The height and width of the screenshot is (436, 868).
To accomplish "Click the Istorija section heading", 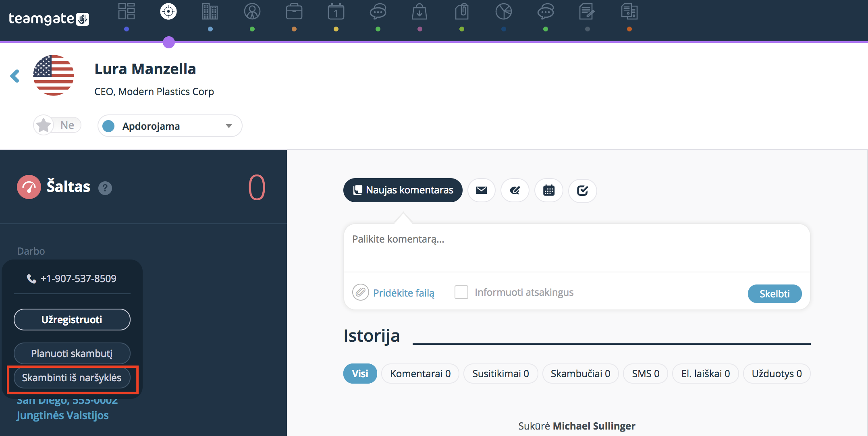I will click(372, 336).
